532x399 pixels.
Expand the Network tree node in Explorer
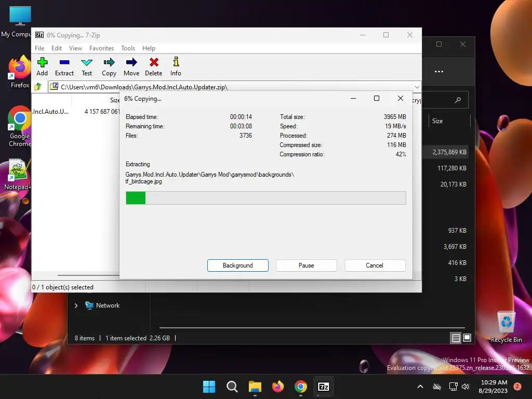(76, 305)
